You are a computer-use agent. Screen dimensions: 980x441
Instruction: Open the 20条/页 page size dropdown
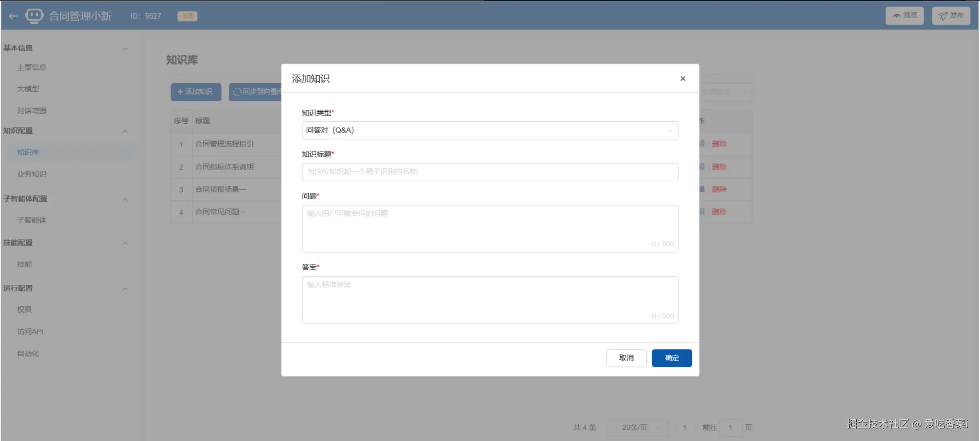[638, 427]
